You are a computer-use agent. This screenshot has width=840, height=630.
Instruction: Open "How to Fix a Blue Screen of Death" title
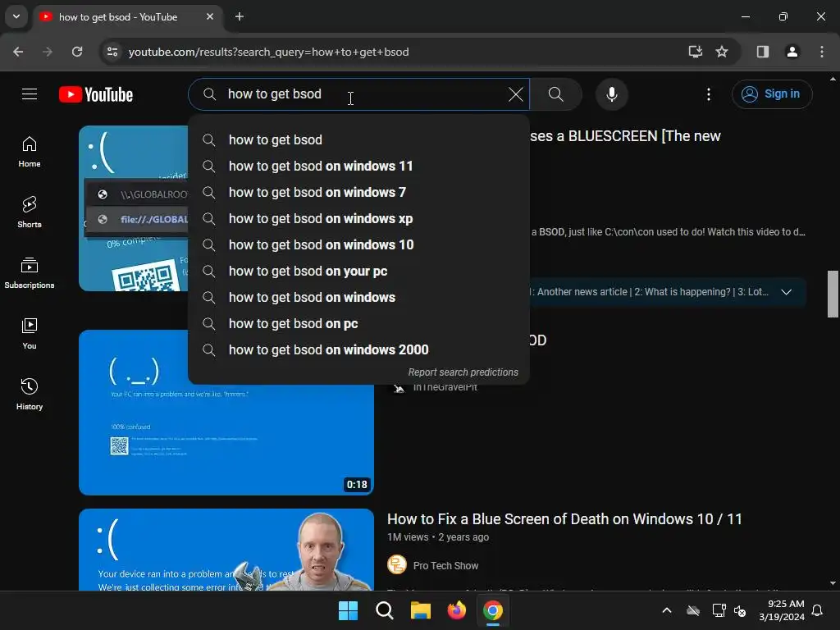(x=564, y=519)
